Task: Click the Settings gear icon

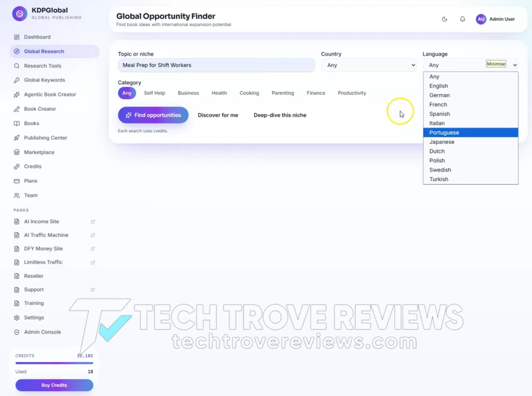Action: pyautogui.click(x=17, y=318)
